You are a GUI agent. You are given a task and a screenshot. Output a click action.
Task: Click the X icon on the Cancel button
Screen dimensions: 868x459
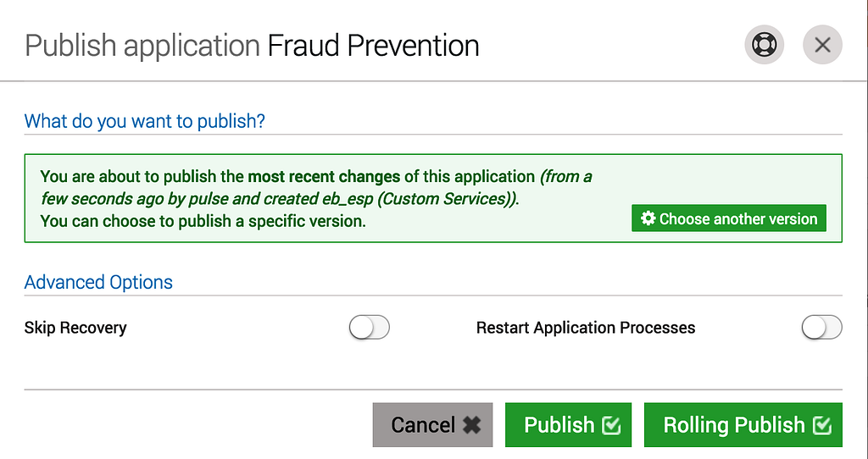(472, 425)
